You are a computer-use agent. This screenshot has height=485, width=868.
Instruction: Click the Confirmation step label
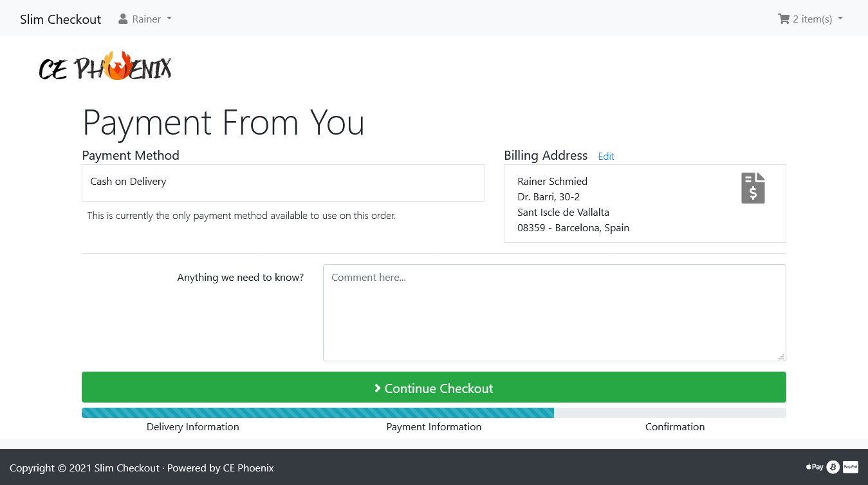(x=675, y=426)
